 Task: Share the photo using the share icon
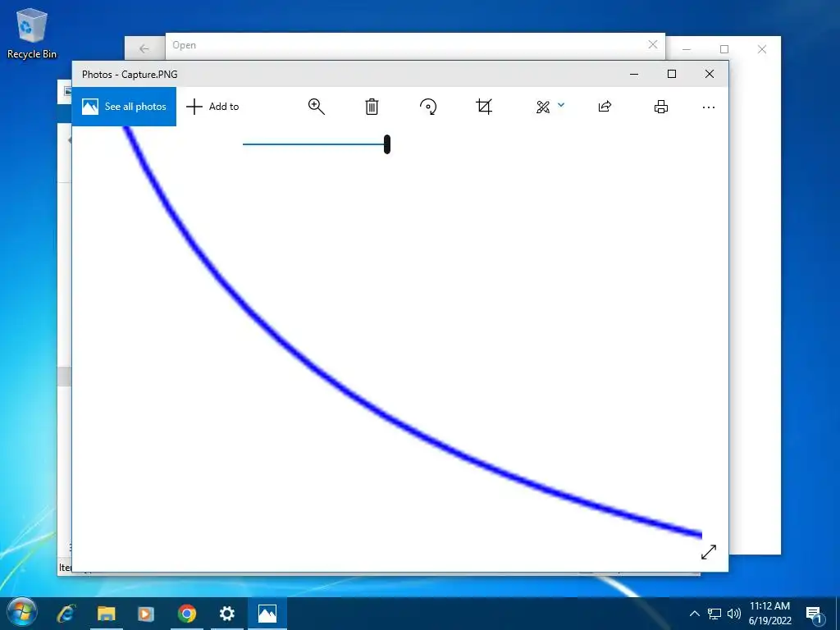click(x=605, y=107)
